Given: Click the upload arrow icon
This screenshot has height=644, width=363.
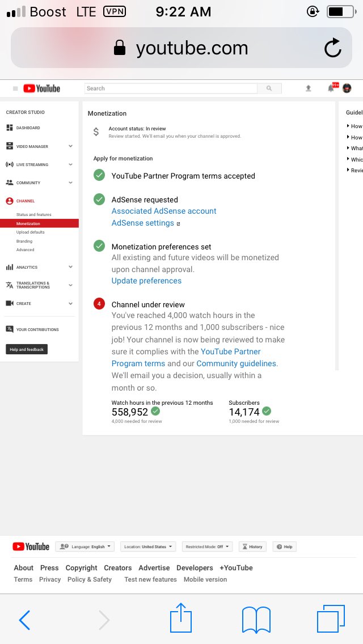Looking at the screenshot, I should (309, 88).
